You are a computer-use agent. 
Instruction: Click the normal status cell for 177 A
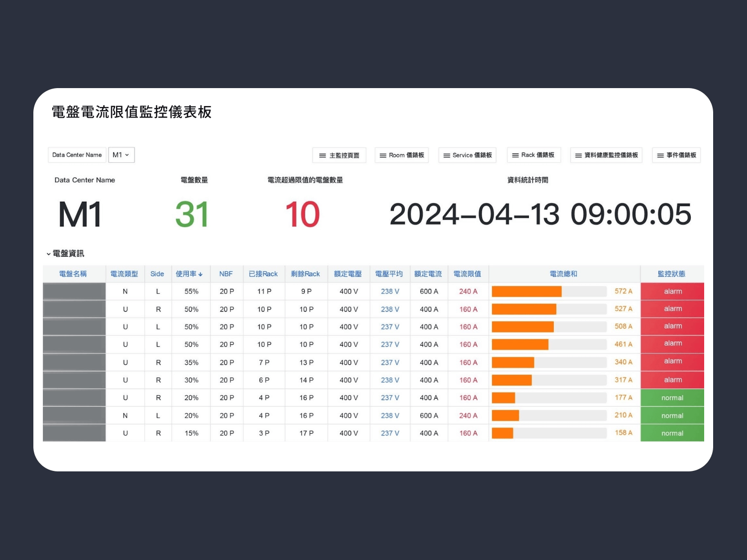pos(672,398)
